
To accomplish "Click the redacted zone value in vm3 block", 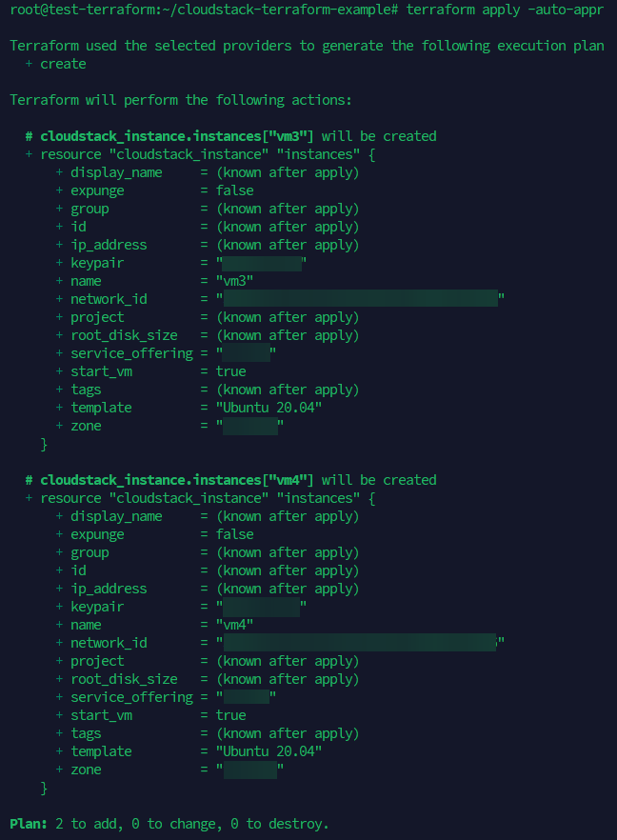I will pos(249,426).
